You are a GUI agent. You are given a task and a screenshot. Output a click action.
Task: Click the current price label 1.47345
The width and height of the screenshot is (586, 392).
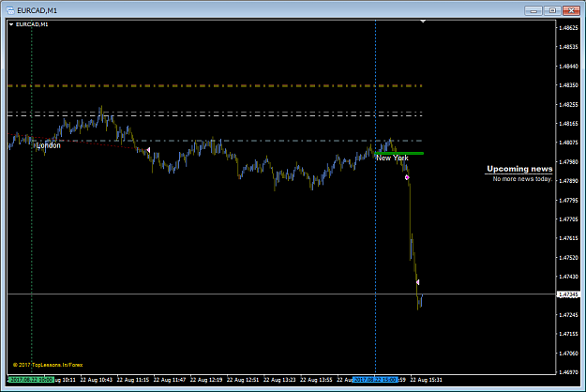pos(568,294)
